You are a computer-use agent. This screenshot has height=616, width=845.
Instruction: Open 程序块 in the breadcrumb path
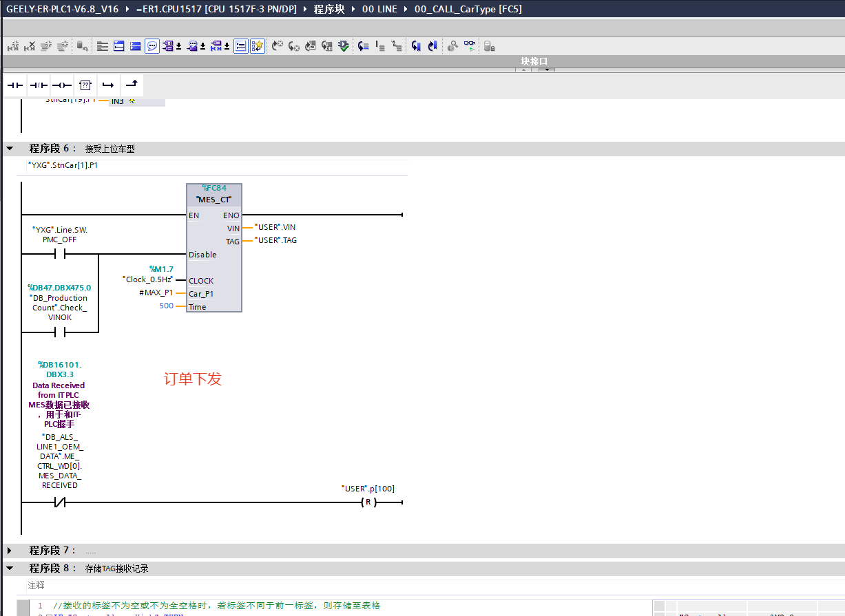tap(329, 10)
